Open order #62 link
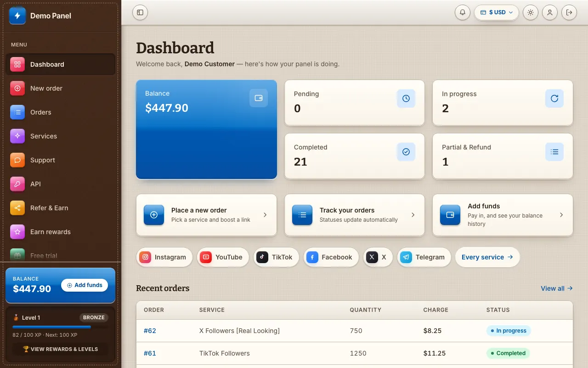588x368 pixels. 150,331
